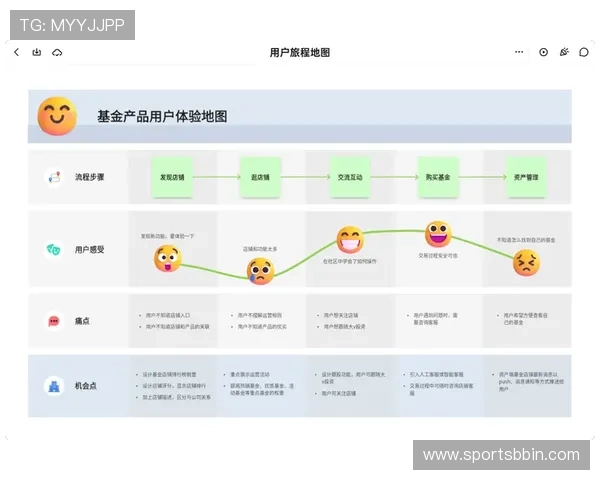600x480 pixels.
Task: Open the three-dot more options menu
Action: (519, 52)
